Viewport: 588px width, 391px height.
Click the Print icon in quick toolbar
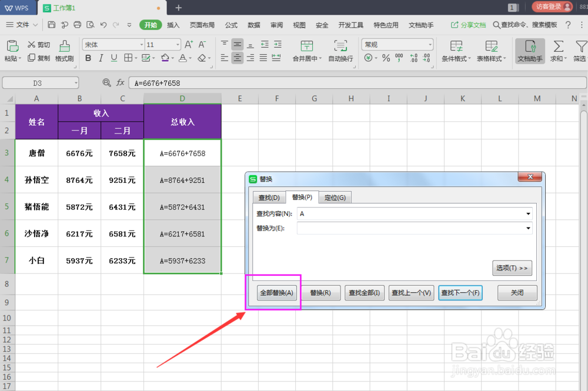point(77,25)
